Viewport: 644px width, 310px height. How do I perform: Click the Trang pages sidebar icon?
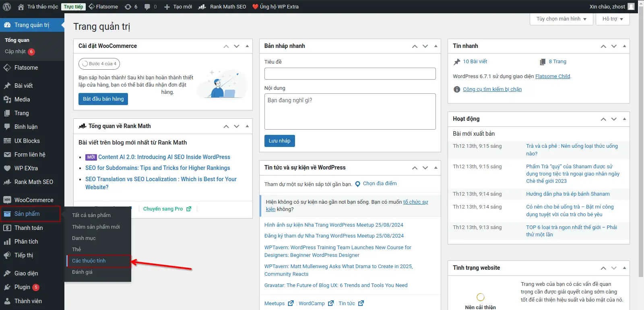(x=7, y=113)
